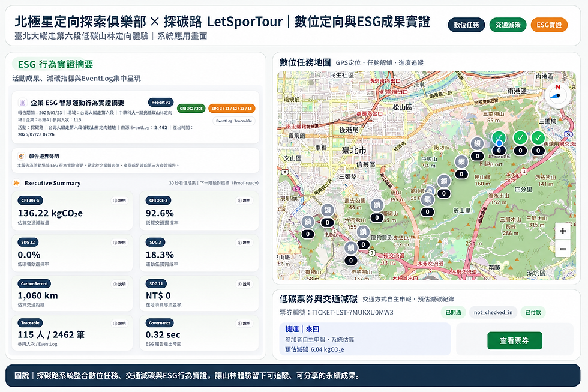Click the 報告邊界聲明 heading text
The height and width of the screenshot is (392, 588).
coord(44,157)
